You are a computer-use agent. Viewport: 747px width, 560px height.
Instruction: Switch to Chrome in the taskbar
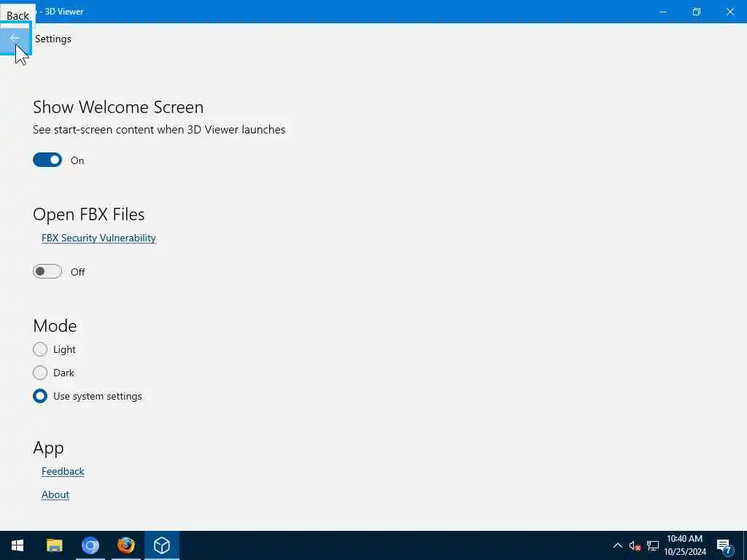pyautogui.click(x=90, y=545)
